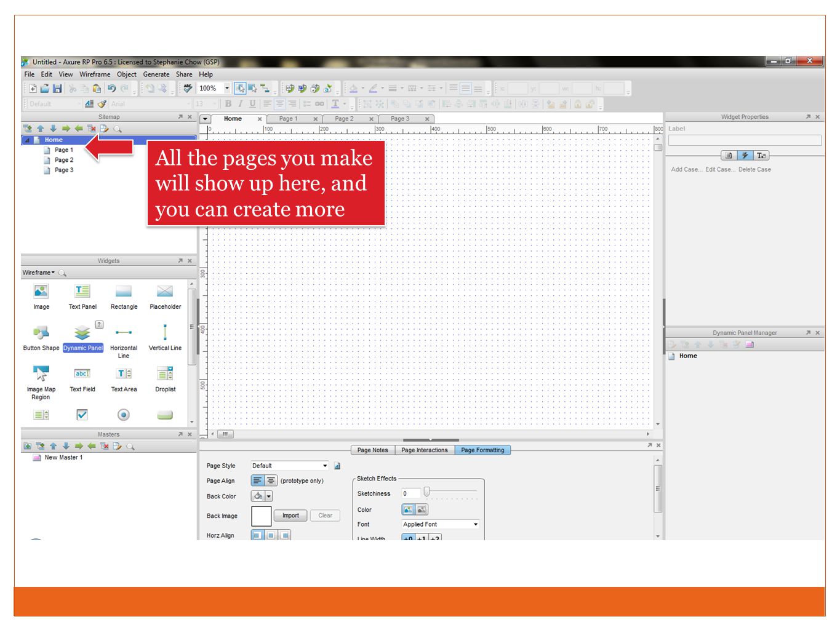The height and width of the screenshot is (630, 840).
Task: Open the Object menu
Action: pyautogui.click(x=127, y=74)
